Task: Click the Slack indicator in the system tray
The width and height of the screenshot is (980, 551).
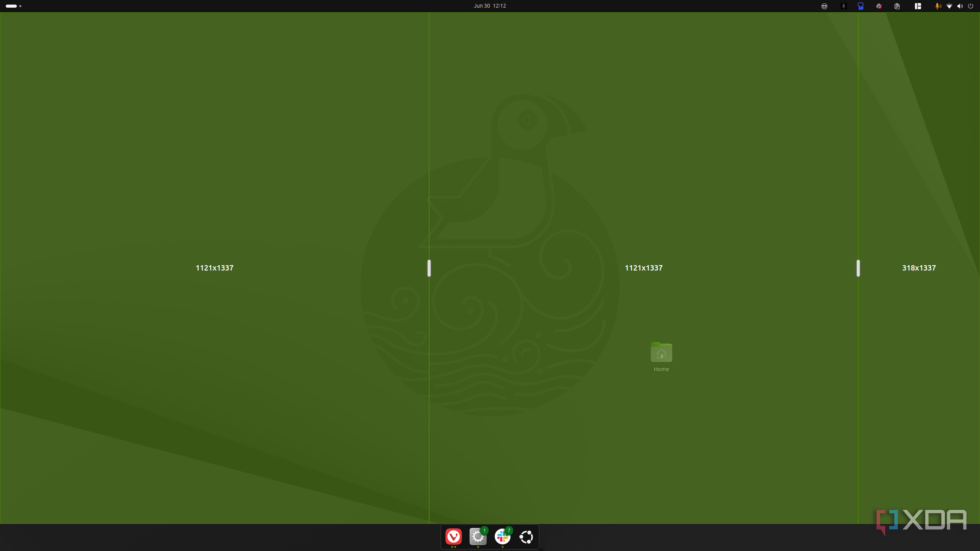Action: (879, 6)
